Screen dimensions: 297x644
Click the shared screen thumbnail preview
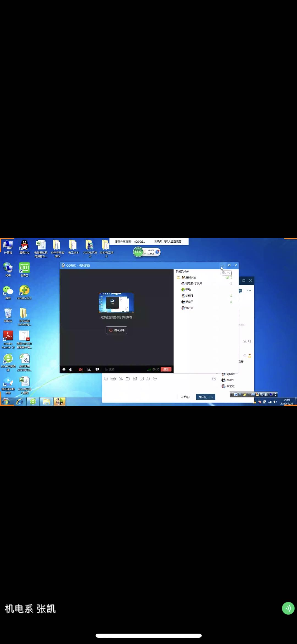coord(116,302)
